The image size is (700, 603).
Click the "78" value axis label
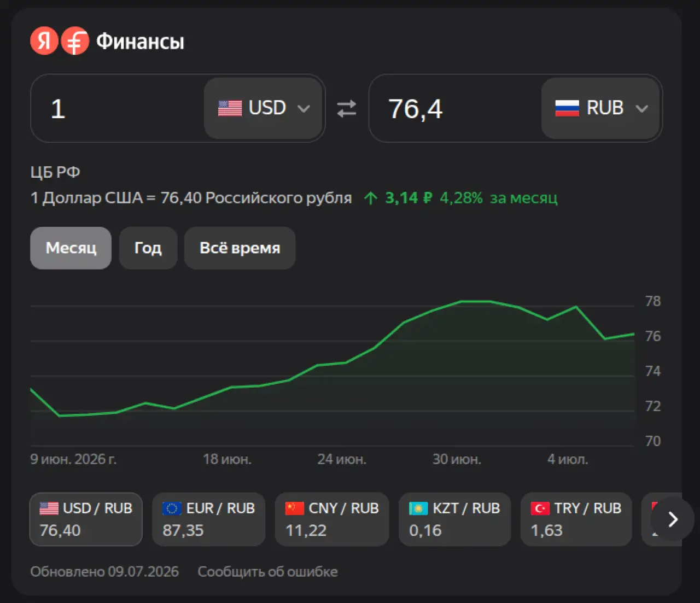point(653,301)
